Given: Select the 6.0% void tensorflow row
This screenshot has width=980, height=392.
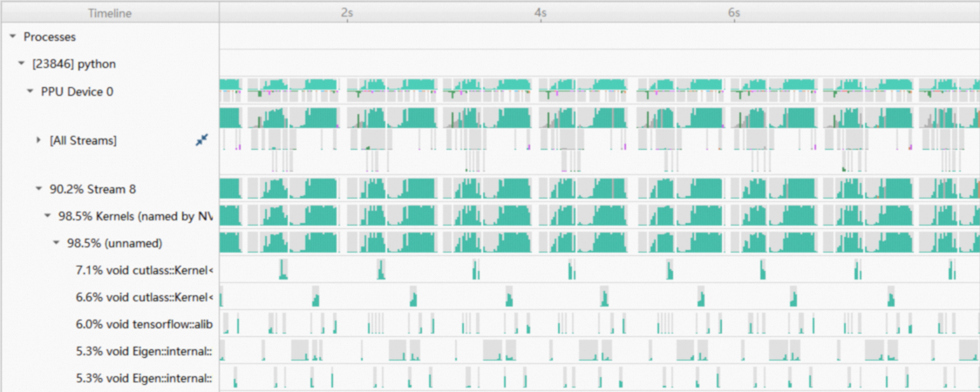Looking at the screenshot, I should 145,324.
